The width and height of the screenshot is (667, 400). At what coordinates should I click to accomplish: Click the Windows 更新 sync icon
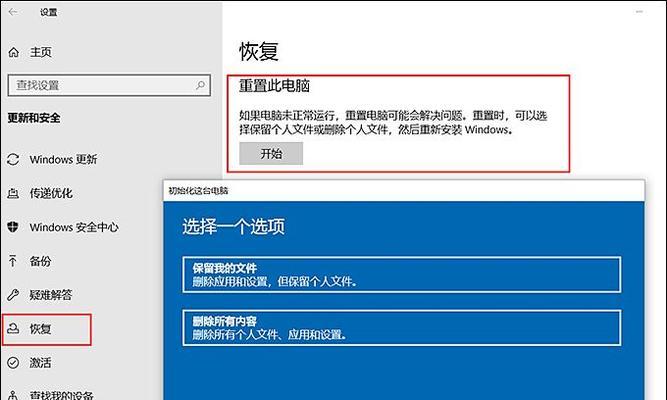click(x=13, y=160)
